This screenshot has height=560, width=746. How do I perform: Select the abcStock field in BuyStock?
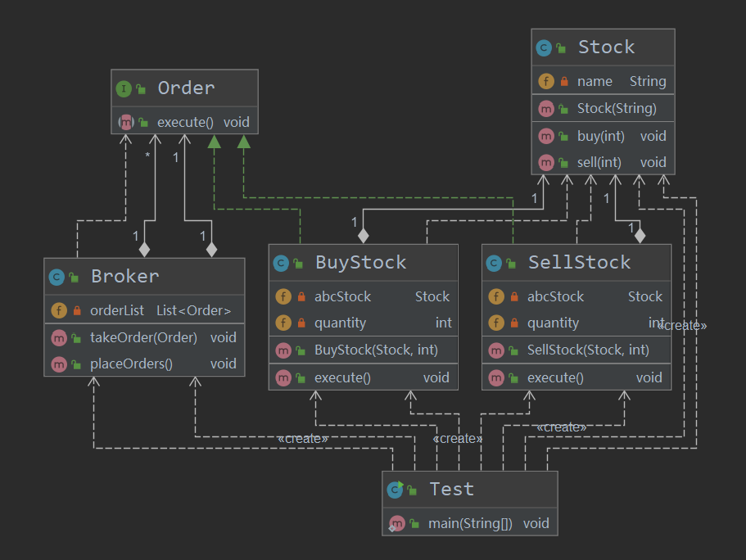click(x=342, y=296)
